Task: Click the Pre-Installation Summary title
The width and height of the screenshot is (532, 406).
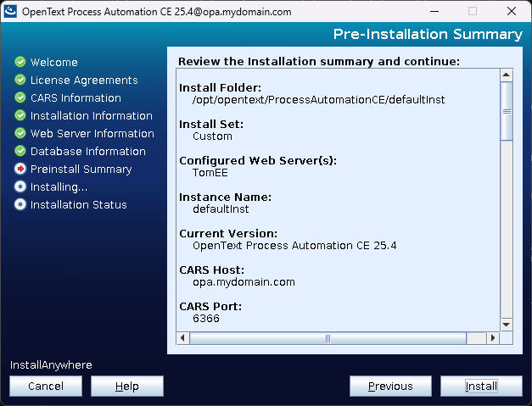Action: (x=428, y=34)
